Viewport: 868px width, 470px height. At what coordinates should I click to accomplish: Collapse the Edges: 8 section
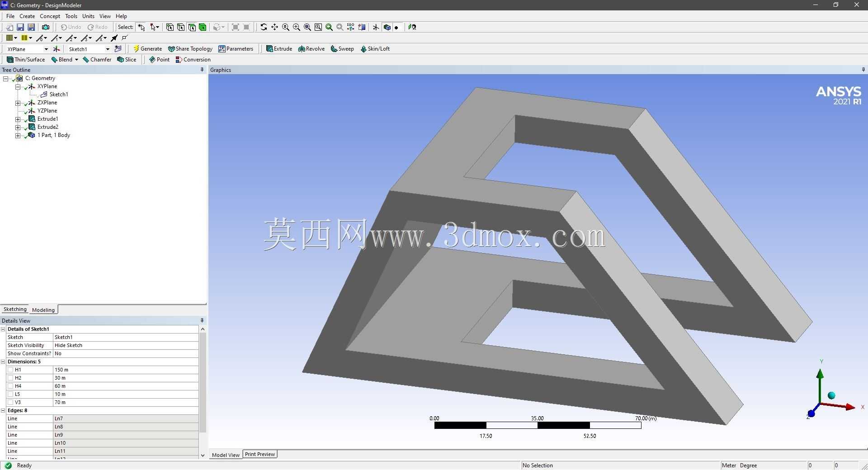3,410
